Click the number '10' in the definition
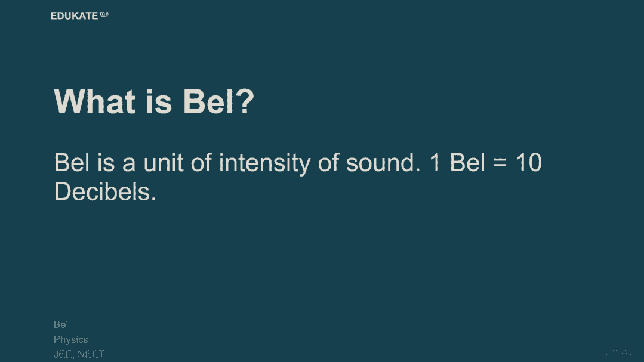 528,163
